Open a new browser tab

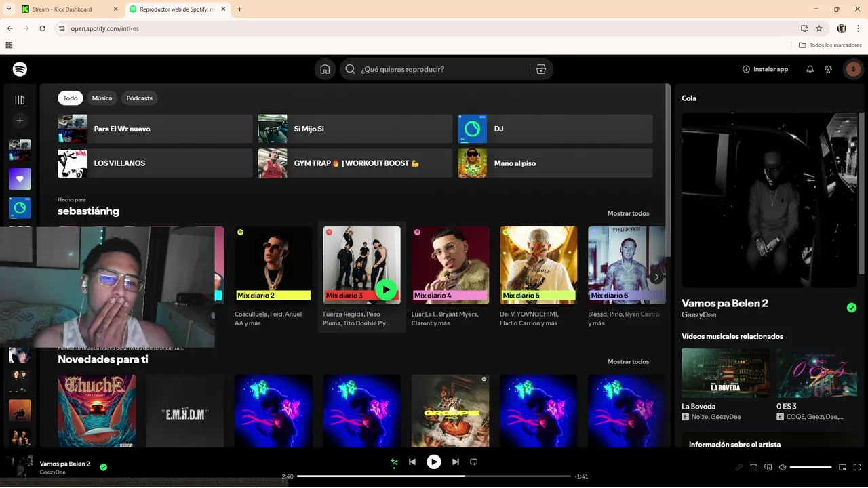click(239, 9)
